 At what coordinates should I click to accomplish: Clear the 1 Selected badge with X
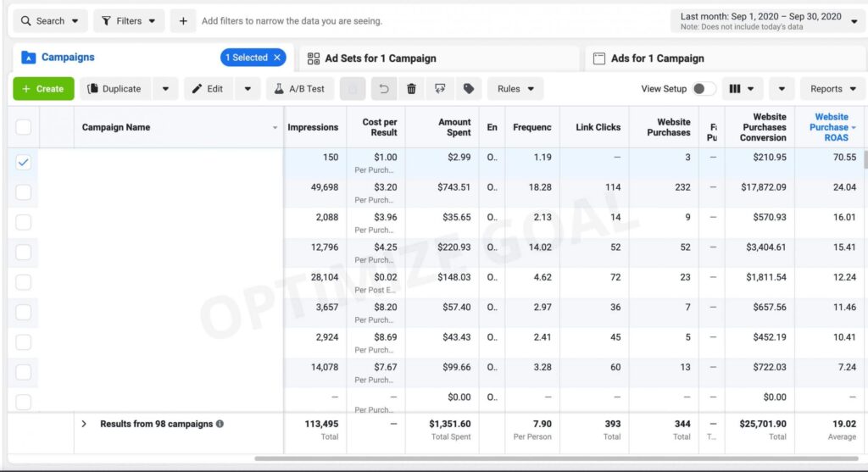coord(277,58)
